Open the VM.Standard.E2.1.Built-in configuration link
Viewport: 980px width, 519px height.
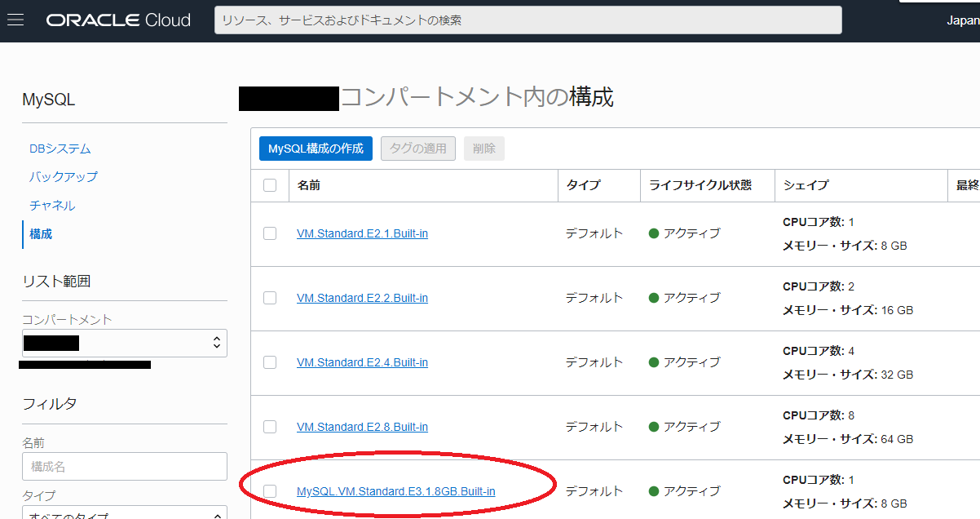[x=362, y=233]
